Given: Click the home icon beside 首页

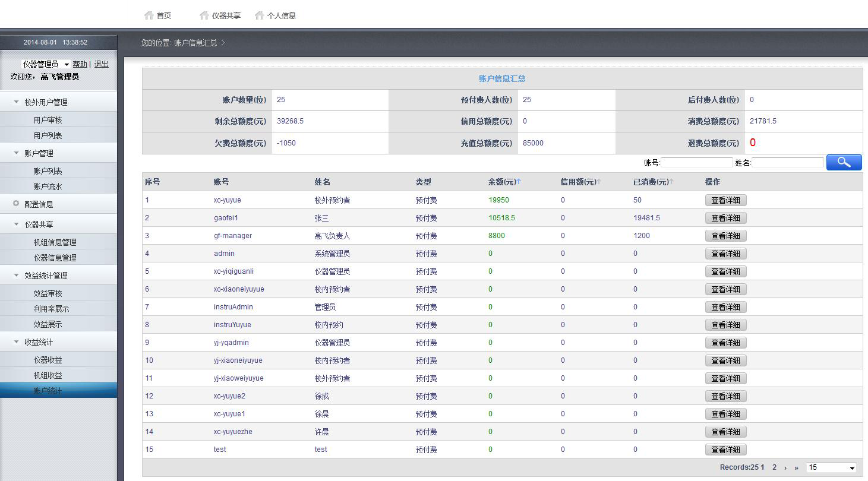Looking at the screenshot, I should coord(149,15).
